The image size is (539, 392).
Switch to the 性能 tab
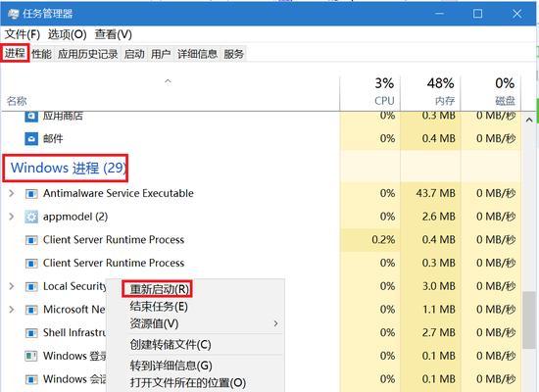[x=41, y=54]
